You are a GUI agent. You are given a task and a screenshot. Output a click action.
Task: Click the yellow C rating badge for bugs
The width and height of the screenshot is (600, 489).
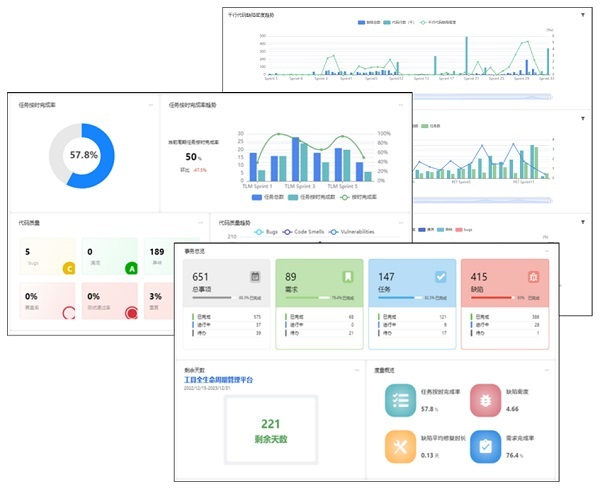click(x=69, y=269)
